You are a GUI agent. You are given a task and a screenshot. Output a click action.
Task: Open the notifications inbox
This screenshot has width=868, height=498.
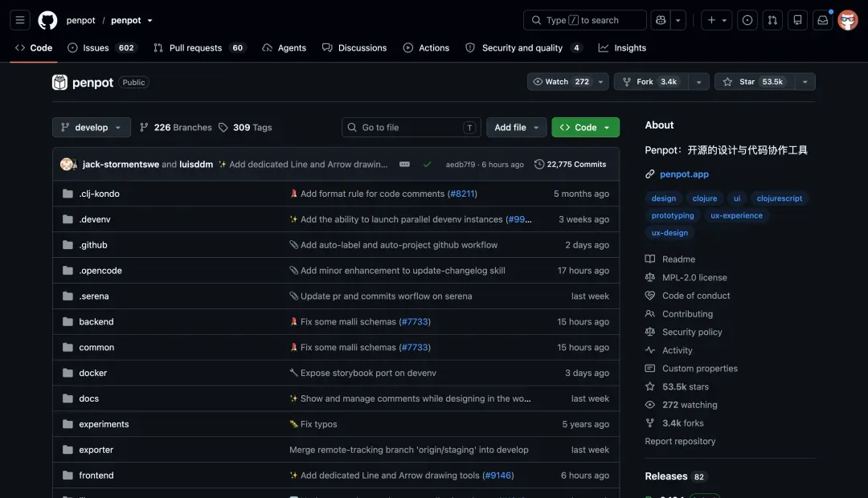[823, 20]
